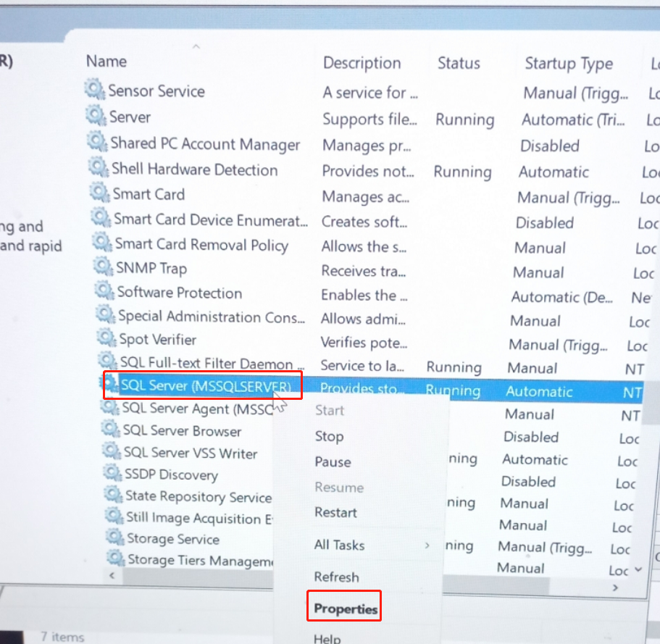Image resolution: width=660 pixels, height=644 pixels.
Task: Click the Resume context menu entry
Action: [x=339, y=488]
